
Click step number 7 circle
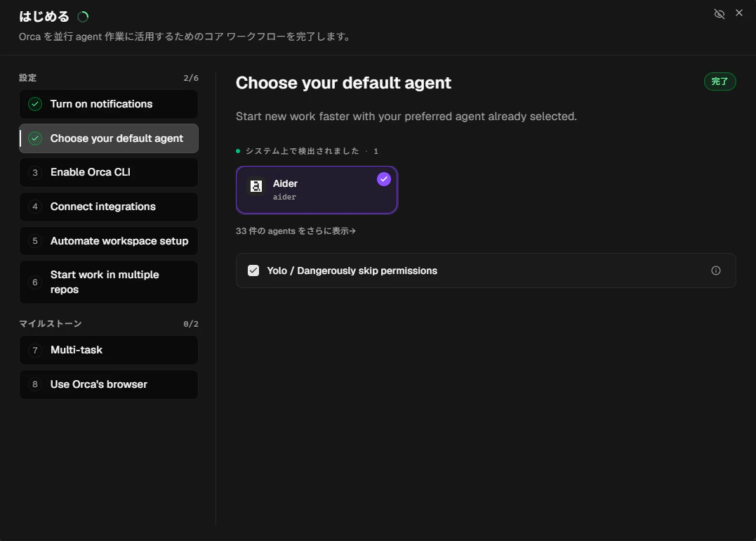coord(35,351)
